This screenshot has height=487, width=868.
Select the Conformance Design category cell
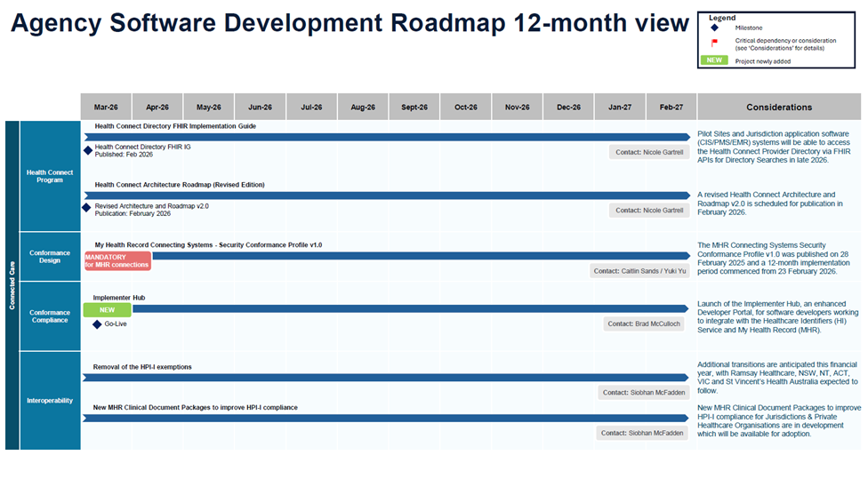50,256
